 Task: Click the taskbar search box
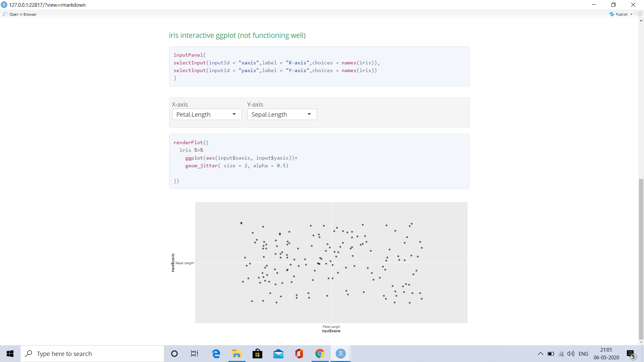coord(92,354)
